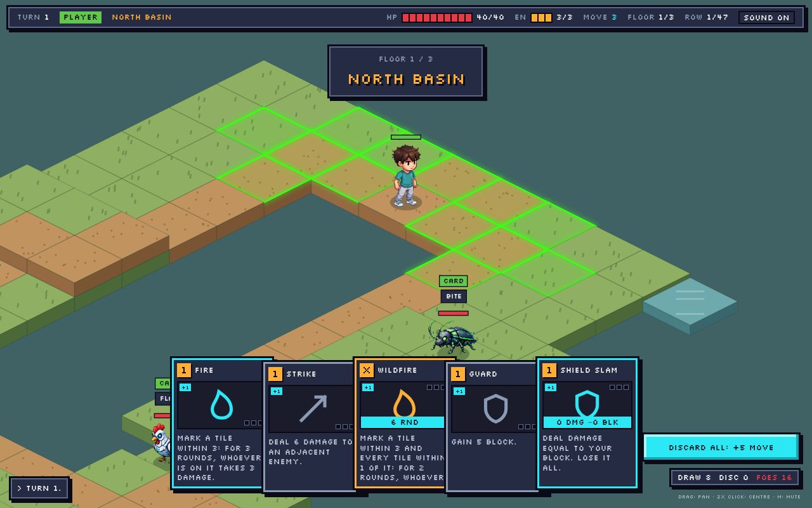Click the beetle's Bite intent label
Viewport: 812px width, 508px height.
pyautogui.click(x=454, y=296)
